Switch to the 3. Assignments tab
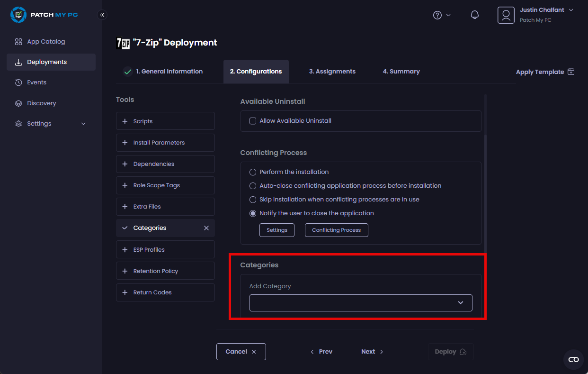The height and width of the screenshot is (374, 588). (x=332, y=72)
